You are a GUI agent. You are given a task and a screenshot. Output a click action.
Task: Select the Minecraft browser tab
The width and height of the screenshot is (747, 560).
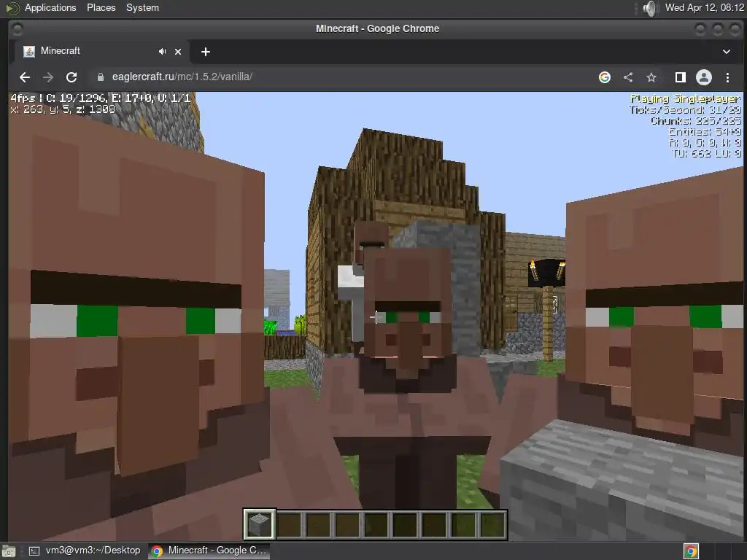[99, 52]
